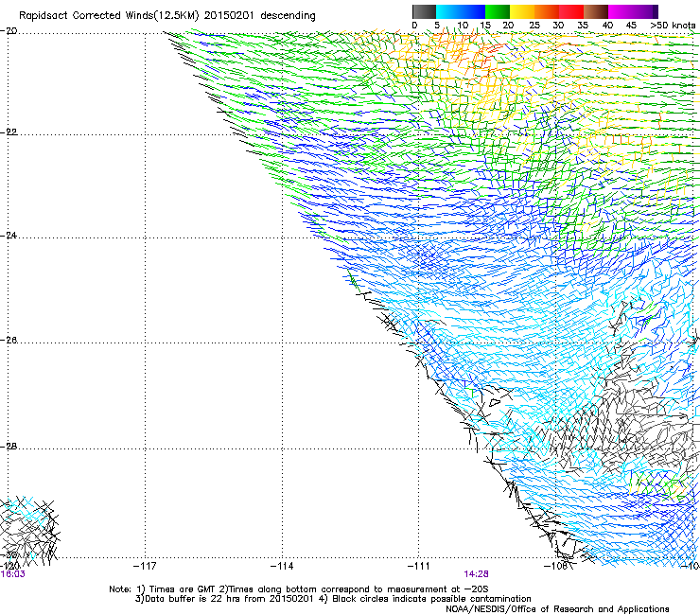This screenshot has width=700, height=615.
Task: Click the green 15-20 knots legend segment
Action: [x=498, y=11]
